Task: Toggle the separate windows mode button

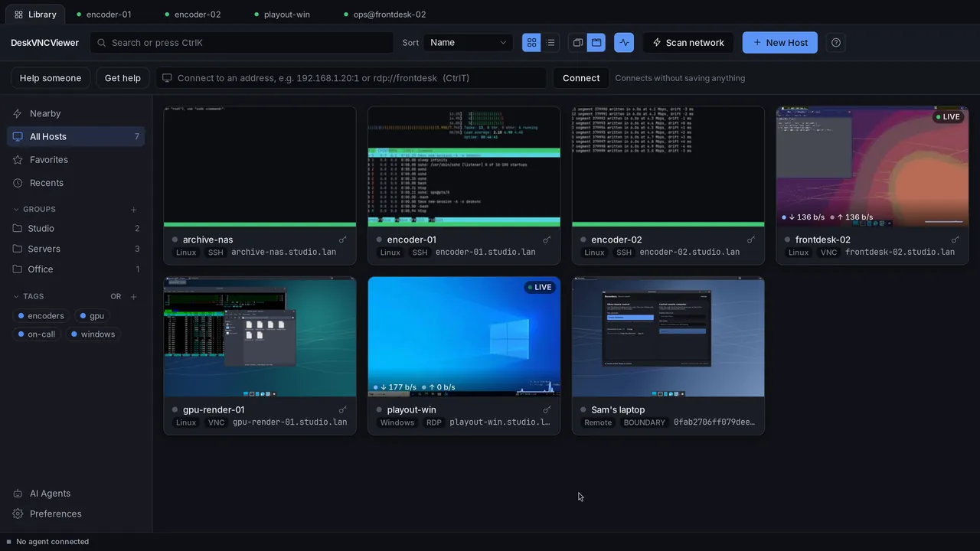Action: [578, 43]
